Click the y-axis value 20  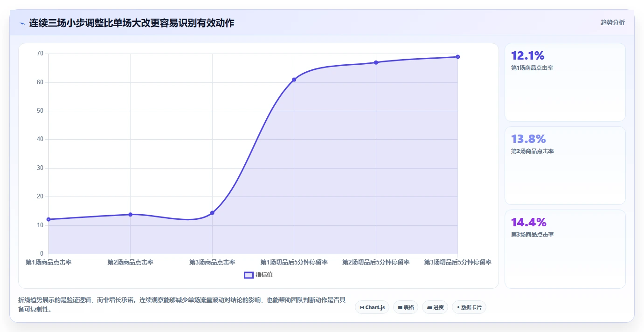(40, 196)
